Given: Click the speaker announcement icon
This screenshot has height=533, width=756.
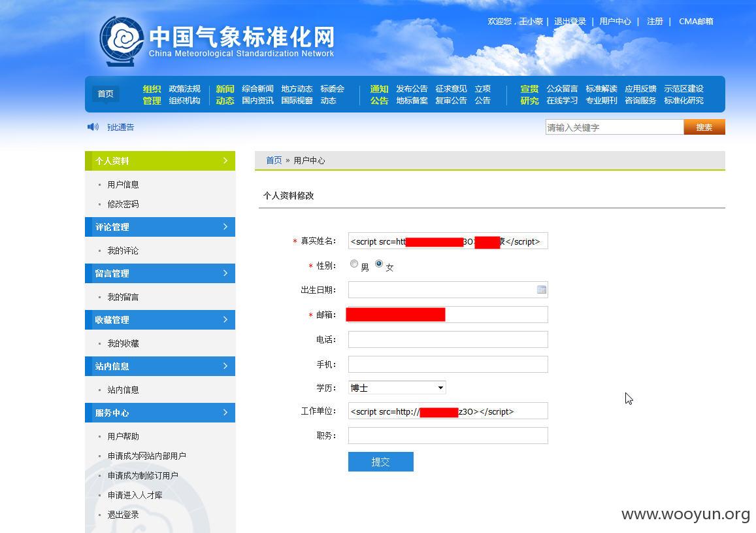Looking at the screenshot, I should point(93,127).
